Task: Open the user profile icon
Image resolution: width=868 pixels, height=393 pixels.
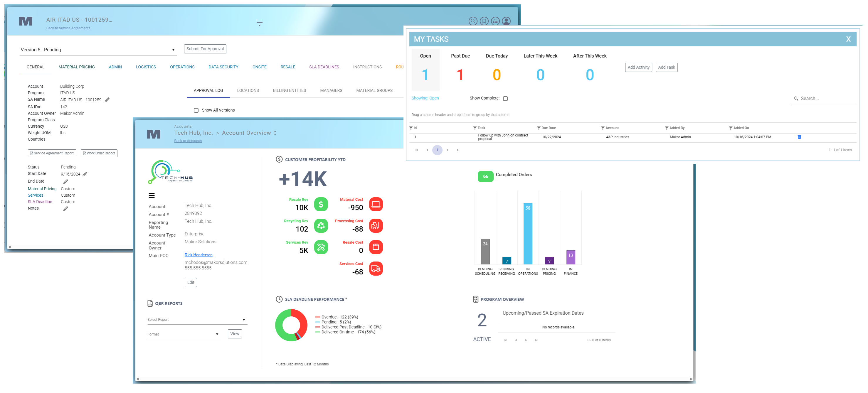Action: pos(506,21)
